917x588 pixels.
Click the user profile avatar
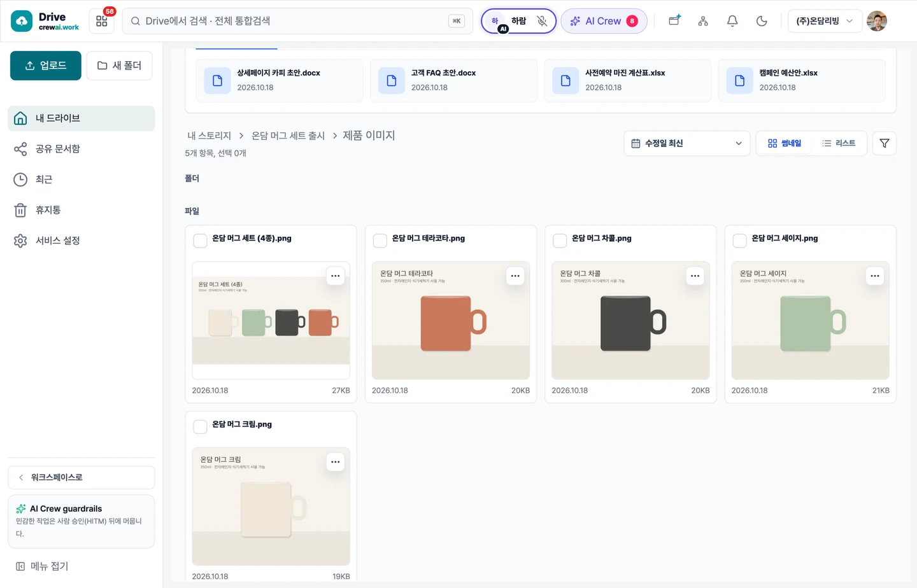click(877, 21)
